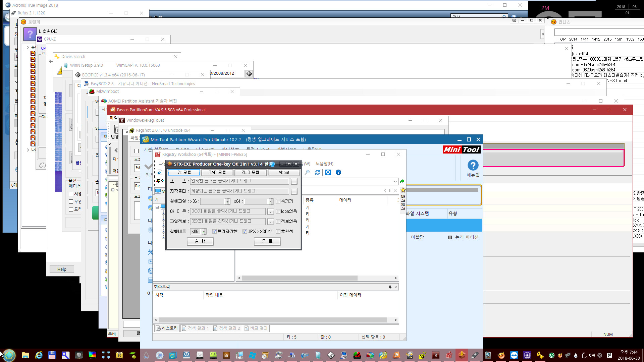Image resolution: width=644 pixels, height=362 pixels.
Task: Click the purple question mark avatar in 토렌저 window
Action: tap(30, 34)
